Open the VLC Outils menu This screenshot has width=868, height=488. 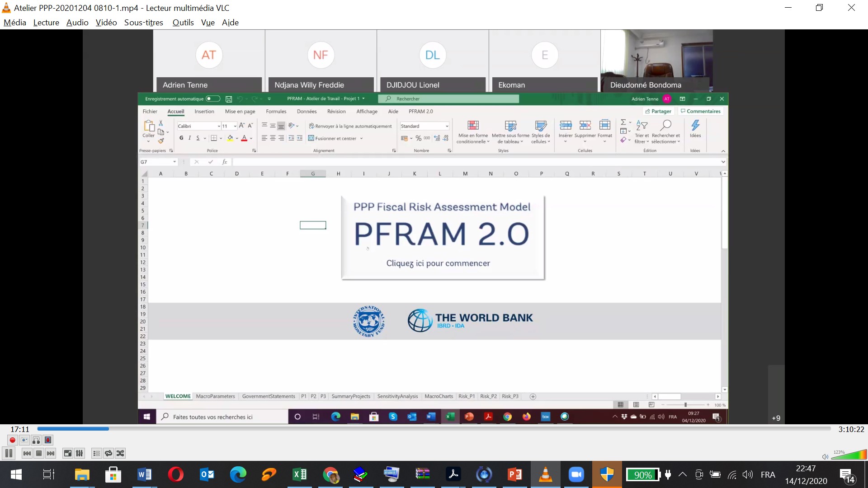click(183, 23)
